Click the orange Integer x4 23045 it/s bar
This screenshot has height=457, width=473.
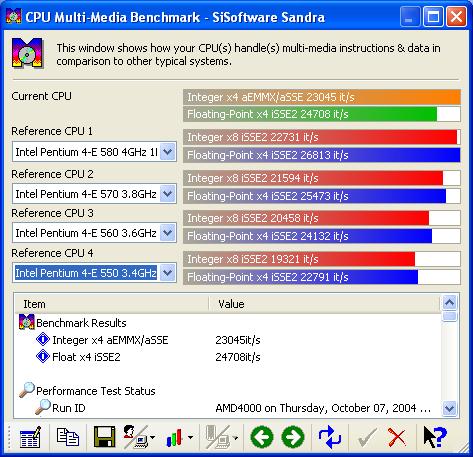coord(322,97)
